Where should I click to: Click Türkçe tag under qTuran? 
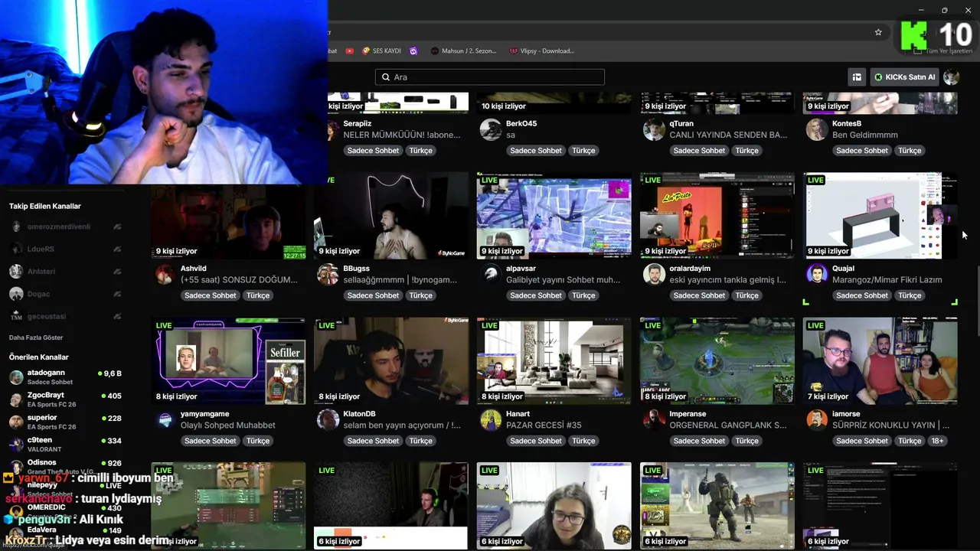point(746,151)
